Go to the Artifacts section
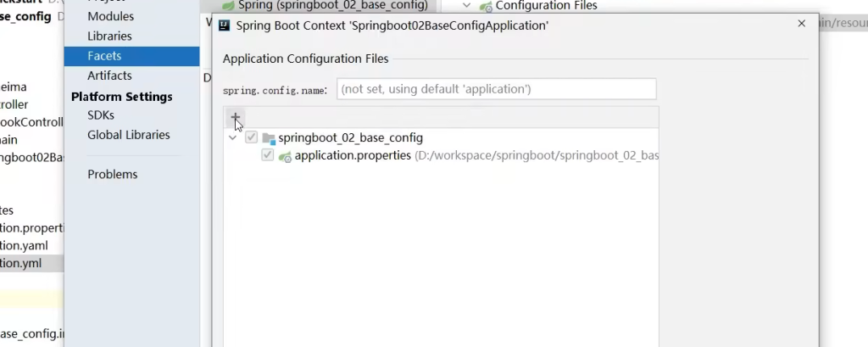Viewport: 868px width, 347px height. [x=109, y=76]
